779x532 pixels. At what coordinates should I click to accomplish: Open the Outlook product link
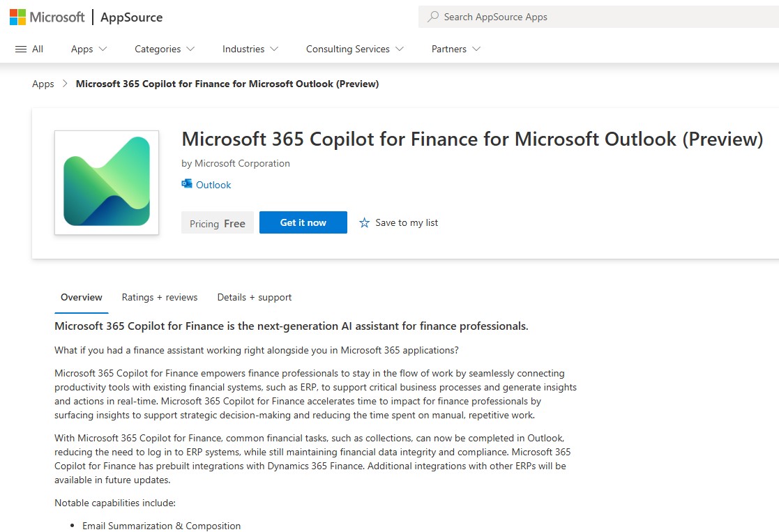213,185
